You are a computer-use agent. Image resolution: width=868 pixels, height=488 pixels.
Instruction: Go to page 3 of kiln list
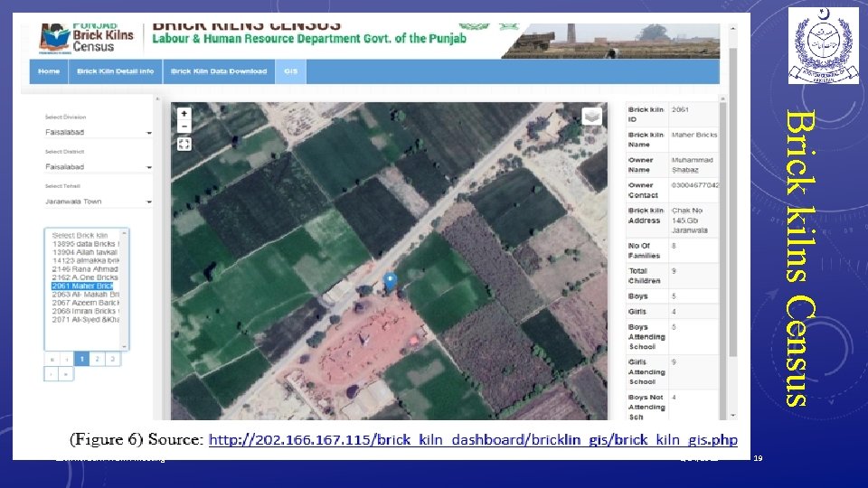pos(112,359)
